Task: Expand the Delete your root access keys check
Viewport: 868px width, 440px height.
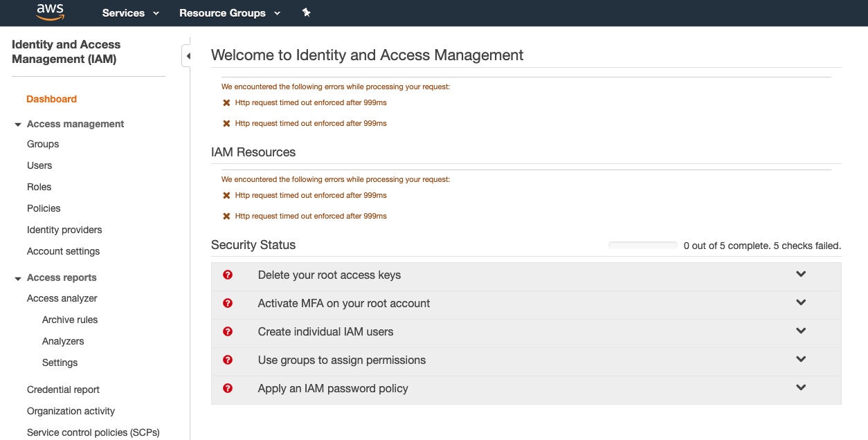Action: pyautogui.click(x=801, y=274)
